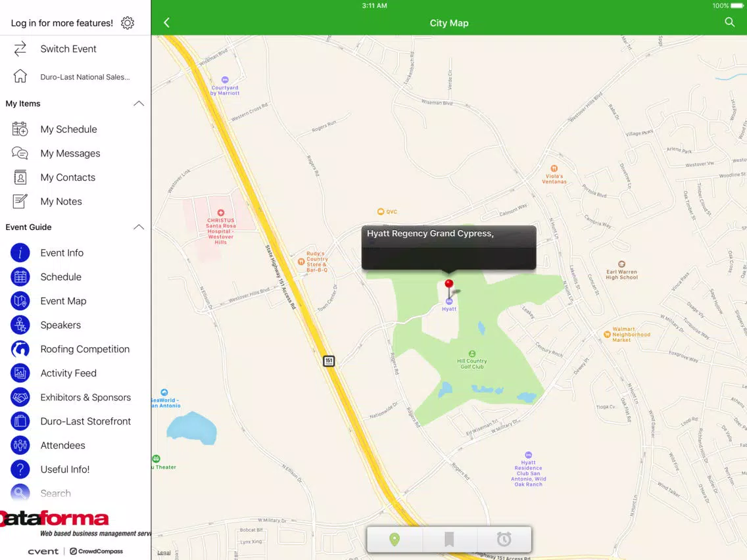The height and width of the screenshot is (560, 747).
Task: Open My Messages chat icon
Action: coord(20,153)
